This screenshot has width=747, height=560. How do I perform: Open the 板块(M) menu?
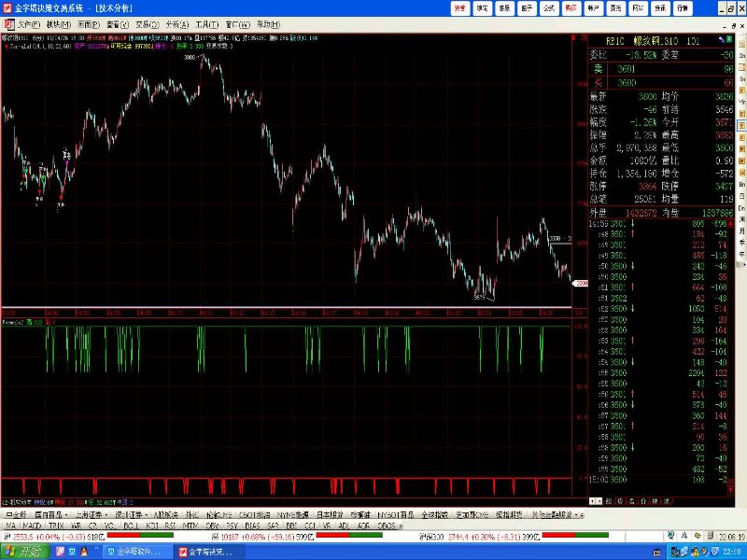(x=59, y=24)
